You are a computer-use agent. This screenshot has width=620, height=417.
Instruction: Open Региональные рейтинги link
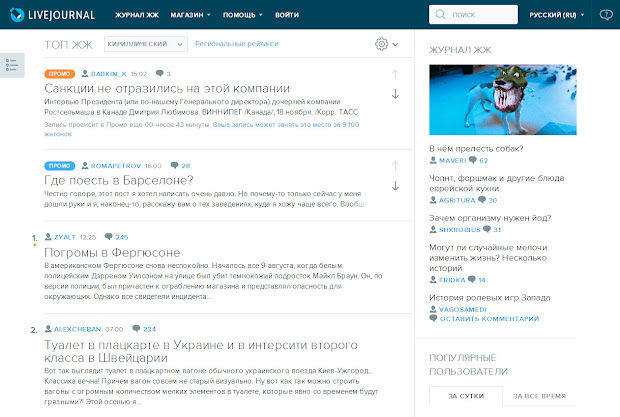click(x=237, y=43)
